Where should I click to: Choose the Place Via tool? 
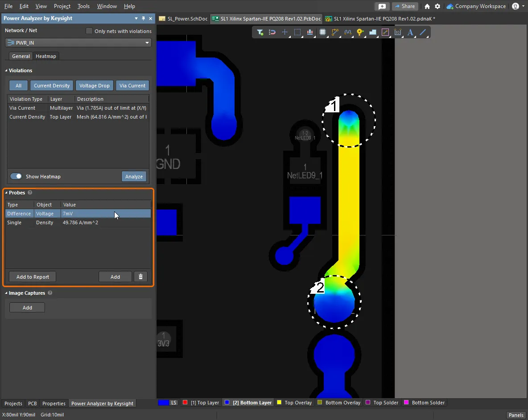pyautogui.click(x=360, y=32)
